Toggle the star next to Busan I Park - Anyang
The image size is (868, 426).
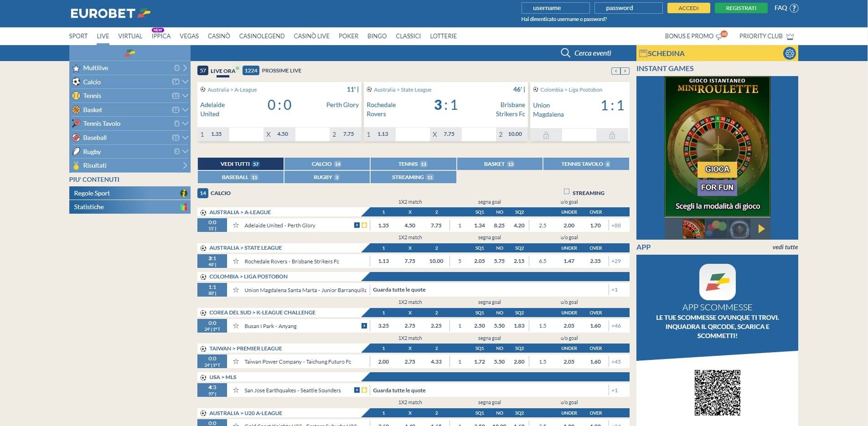coord(236,326)
